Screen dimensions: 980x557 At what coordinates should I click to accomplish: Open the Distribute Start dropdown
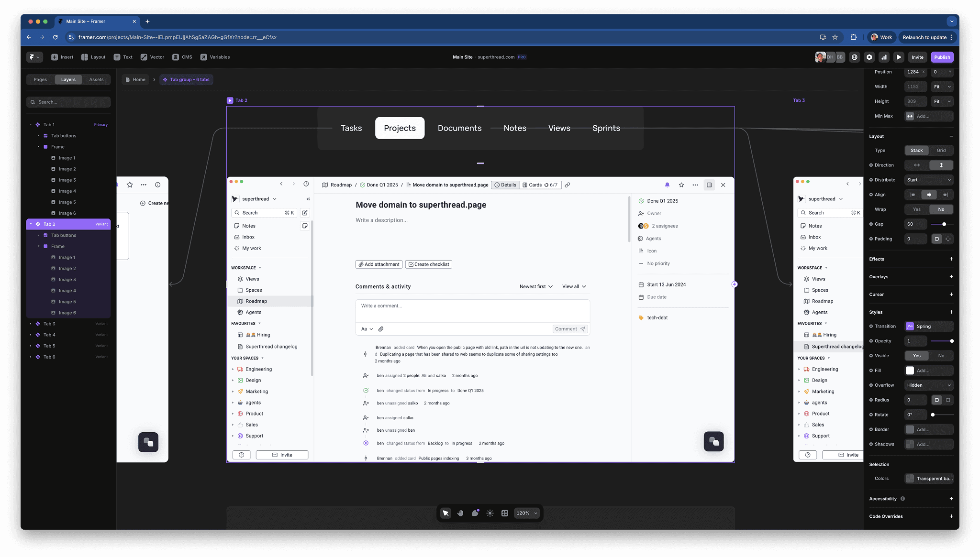coord(929,180)
